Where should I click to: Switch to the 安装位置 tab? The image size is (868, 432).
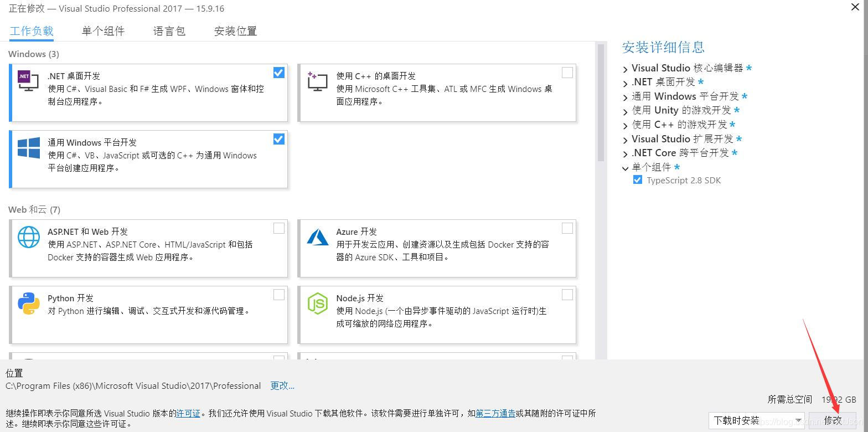coord(235,31)
